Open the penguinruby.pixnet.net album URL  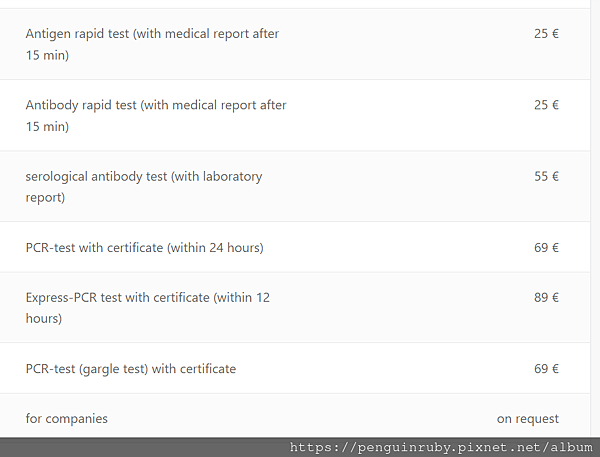pos(441,447)
